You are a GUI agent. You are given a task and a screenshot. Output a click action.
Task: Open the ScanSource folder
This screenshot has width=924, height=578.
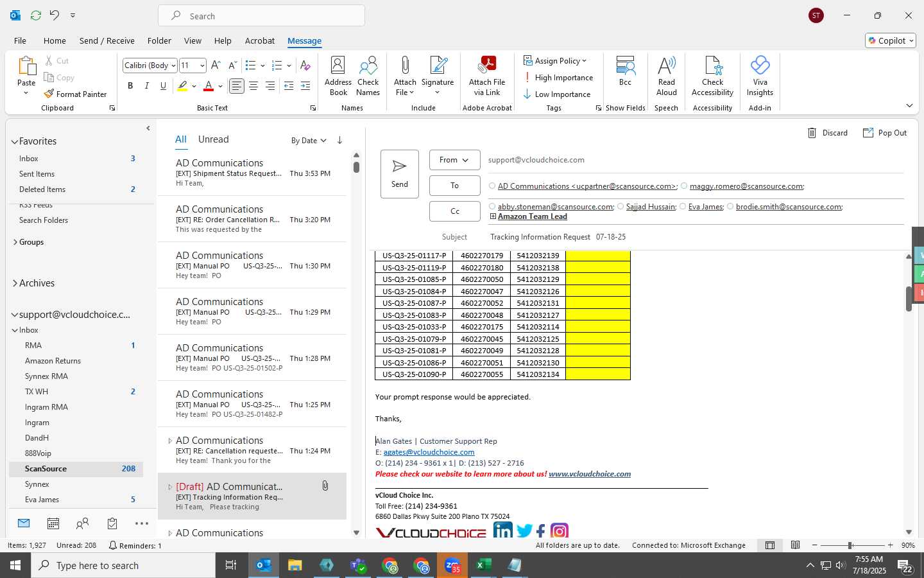point(76,469)
